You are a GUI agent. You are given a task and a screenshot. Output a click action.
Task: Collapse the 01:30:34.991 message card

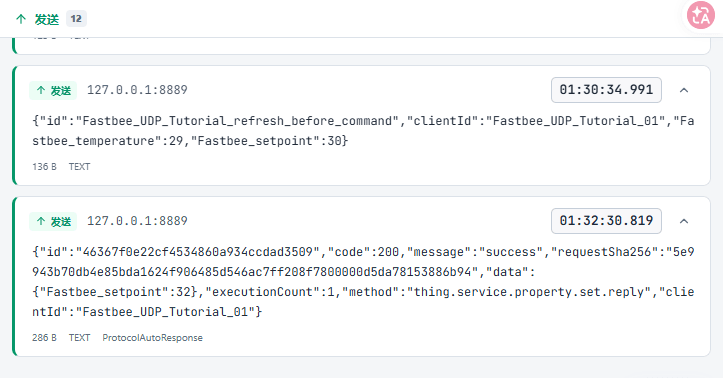point(684,90)
